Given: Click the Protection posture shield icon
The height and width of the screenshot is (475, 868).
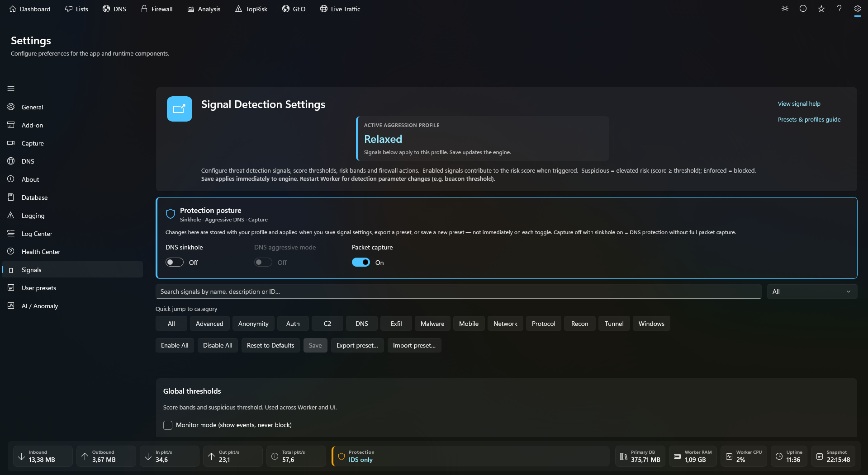Looking at the screenshot, I should click(x=171, y=214).
